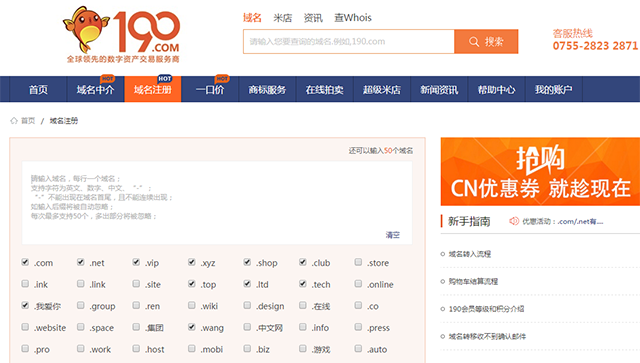Open 域名转移收不到确认邮件 guide link
Screen dimensions: 640x363
pos(487,336)
